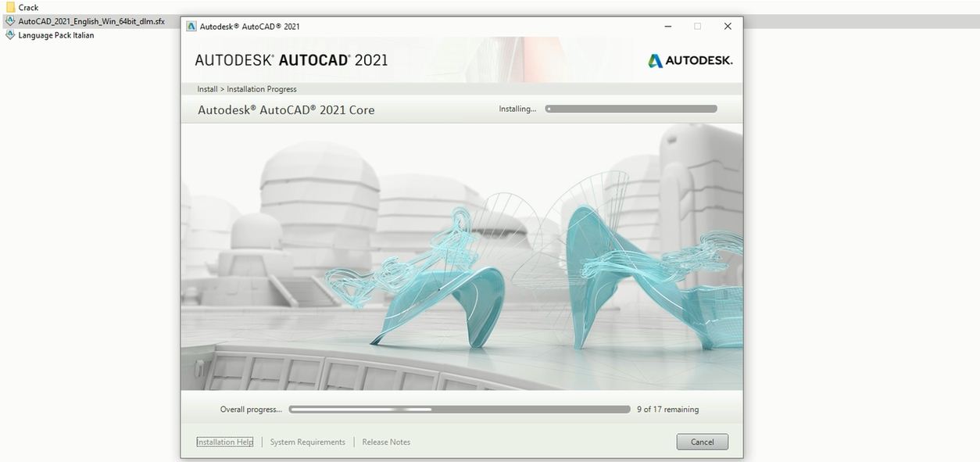Select the Crack folder in file list
The height and width of the screenshot is (462, 980).
(28, 7)
